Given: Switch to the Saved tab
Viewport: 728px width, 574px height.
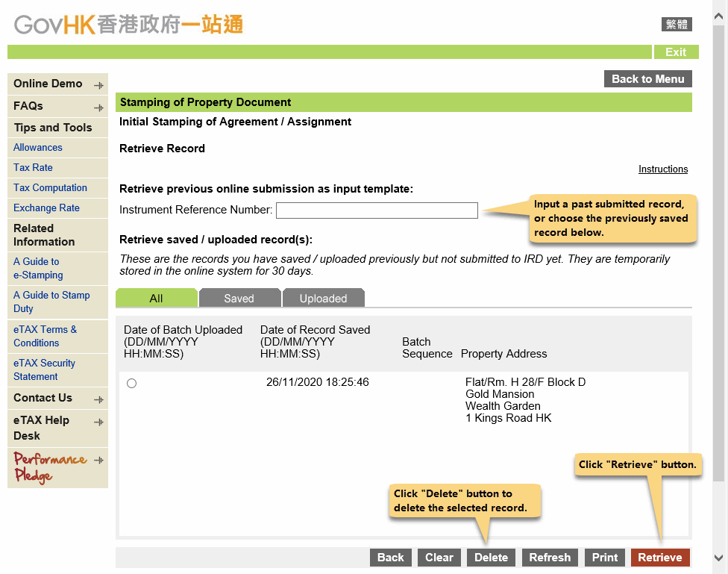Looking at the screenshot, I should [239, 299].
